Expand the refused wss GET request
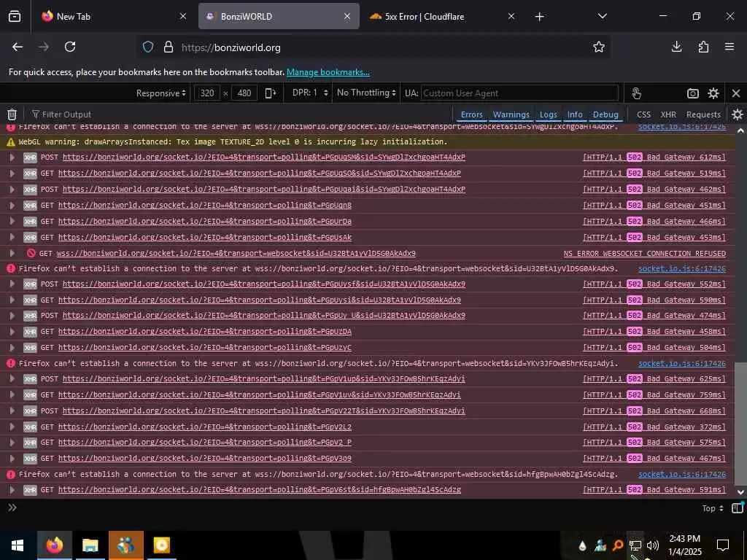The width and height of the screenshot is (747, 560). (12, 253)
